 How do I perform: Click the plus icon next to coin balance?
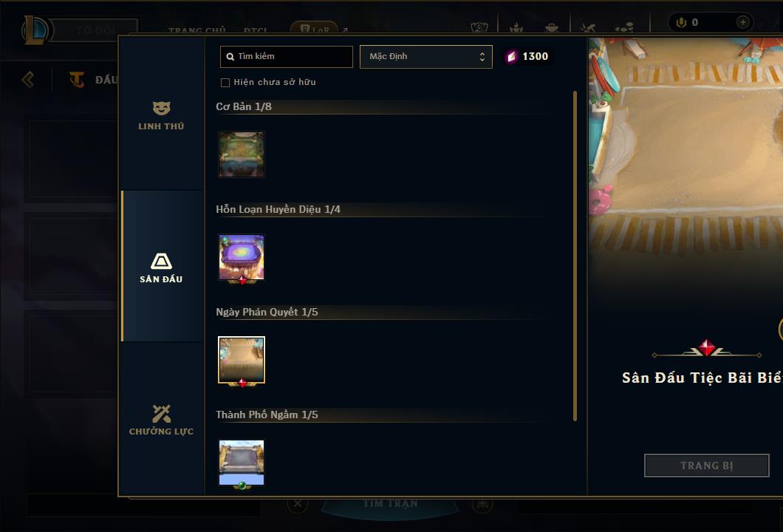[742, 22]
